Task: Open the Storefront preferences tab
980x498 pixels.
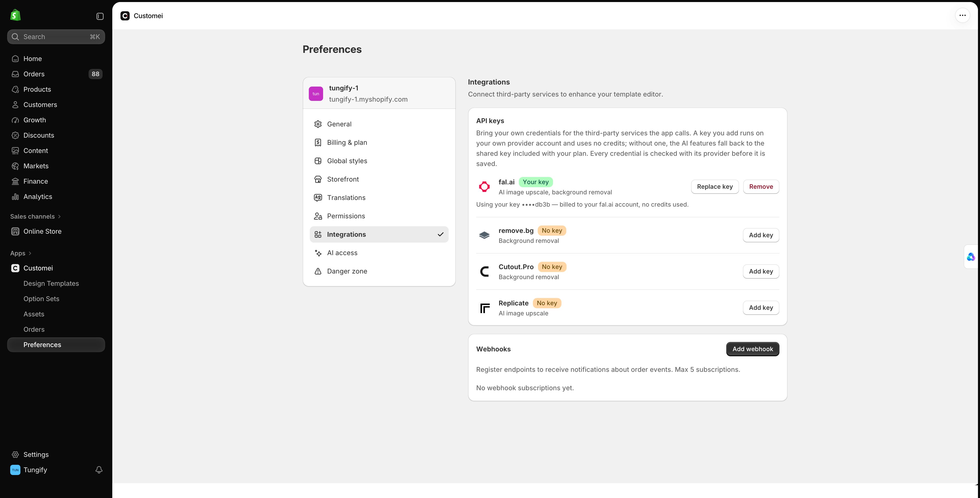Action: pyautogui.click(x=379, y=179)
